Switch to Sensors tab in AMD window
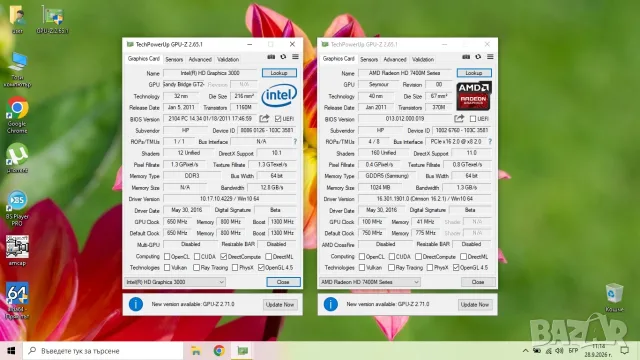The width and height of the screenshot is (640, 360). (369, 60)
